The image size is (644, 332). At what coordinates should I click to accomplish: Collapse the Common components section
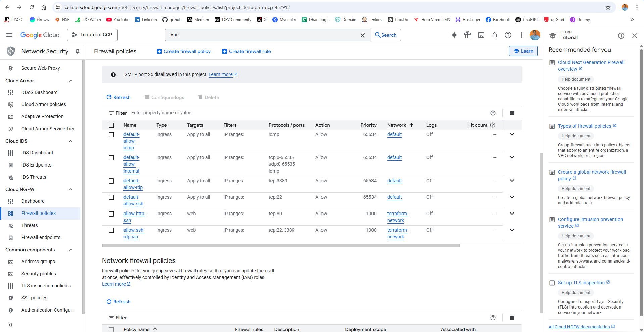(x=71, y=250)
